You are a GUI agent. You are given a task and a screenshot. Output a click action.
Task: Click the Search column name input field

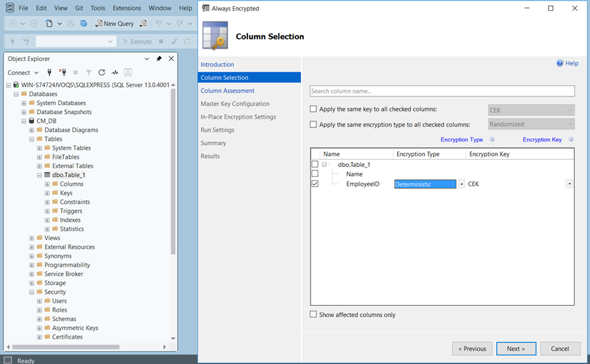pyautogui.click(x=442, y=91)
